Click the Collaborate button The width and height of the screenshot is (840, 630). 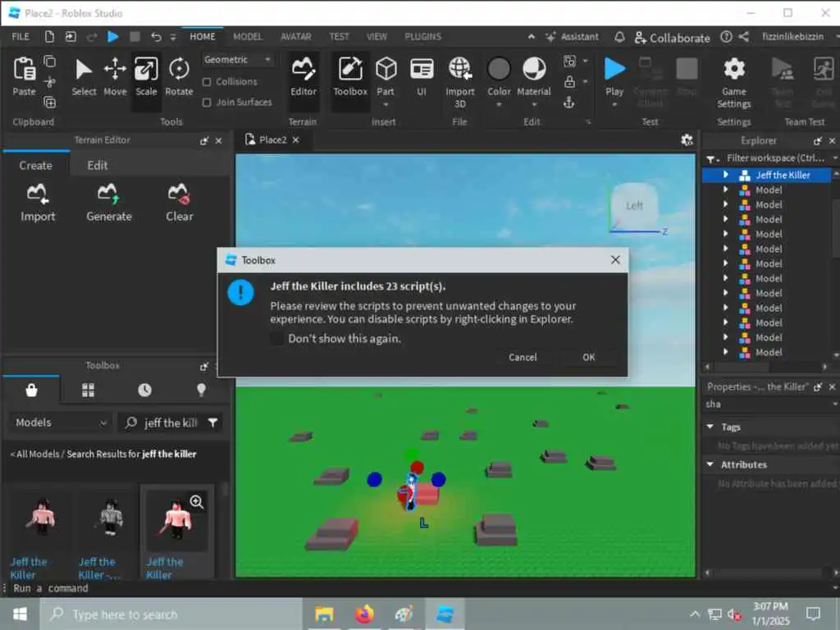pos(673,38)
